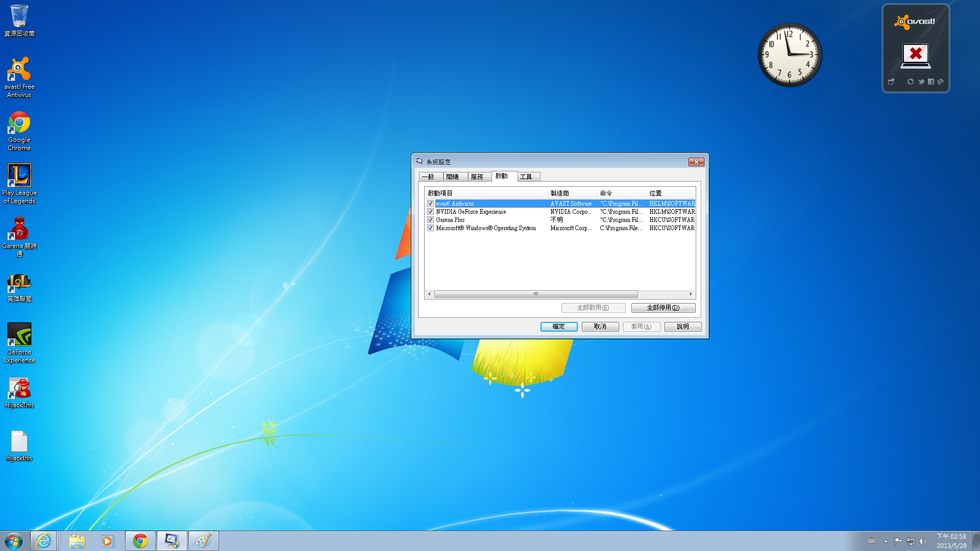Switch to Chrome in taskbar

140,541
